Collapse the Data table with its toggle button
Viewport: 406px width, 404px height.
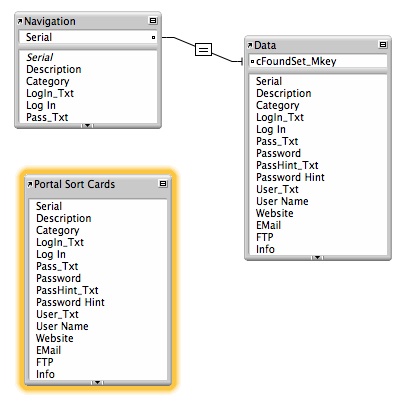tap(383, 44)
